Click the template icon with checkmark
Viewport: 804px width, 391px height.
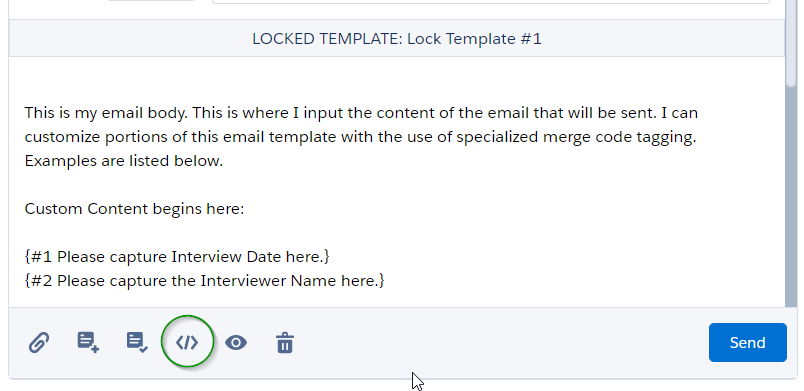(137, 342)
